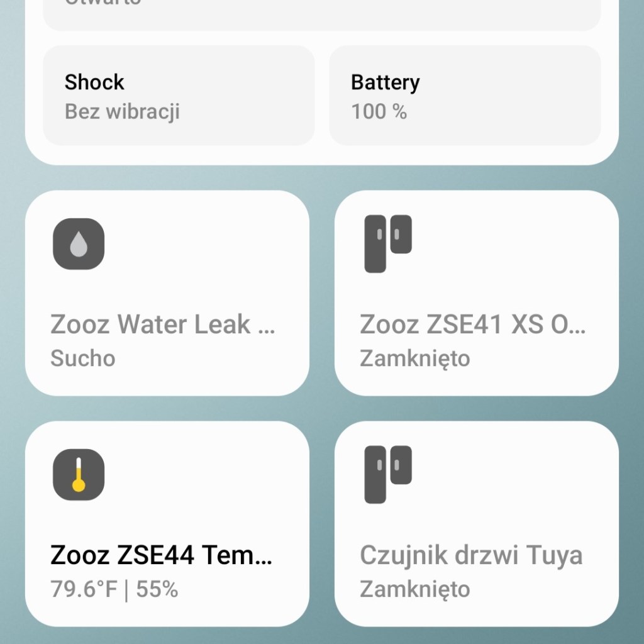Image resolution: width=644 pixels, height=644 pixels.
Task: Tap the Zooz ZSE41 door sensor icon
Action: pyautogui.click(x=388, y=244)
